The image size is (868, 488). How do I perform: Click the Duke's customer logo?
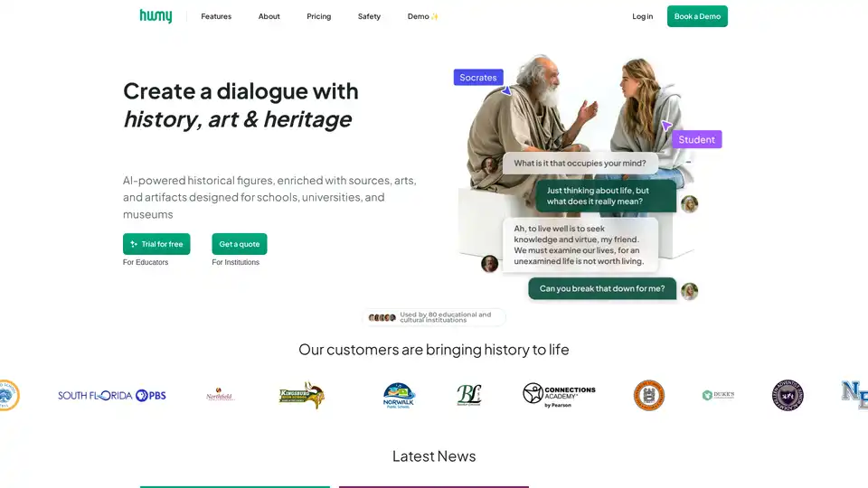pos(718,395)
